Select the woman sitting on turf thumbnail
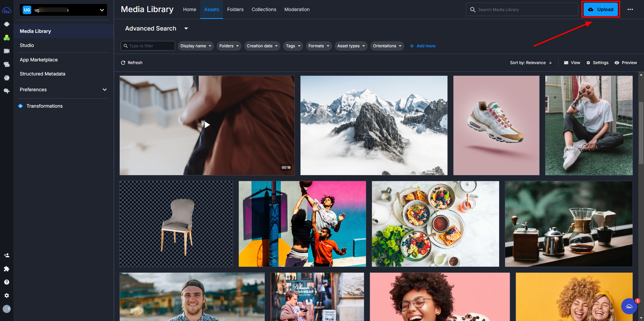The width and height of the screenshot is (644, 321). [x=589, y=126]
